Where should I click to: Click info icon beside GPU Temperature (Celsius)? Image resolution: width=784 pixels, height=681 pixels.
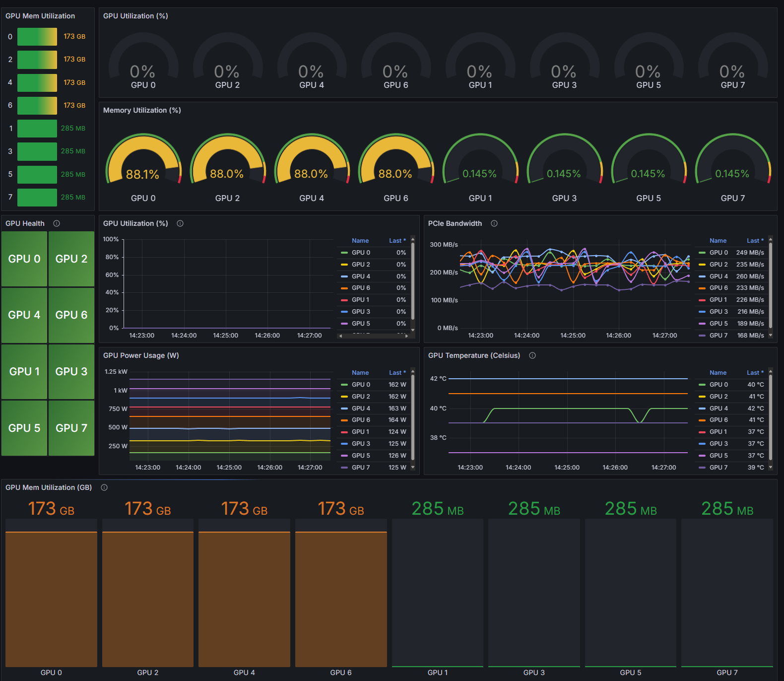tap(532, 355)
